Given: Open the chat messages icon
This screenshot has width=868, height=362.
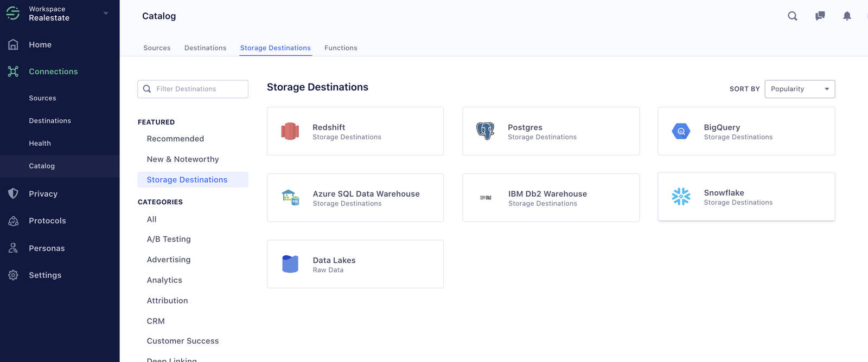Looking at the screenshot, I should [x=820, y=16].
